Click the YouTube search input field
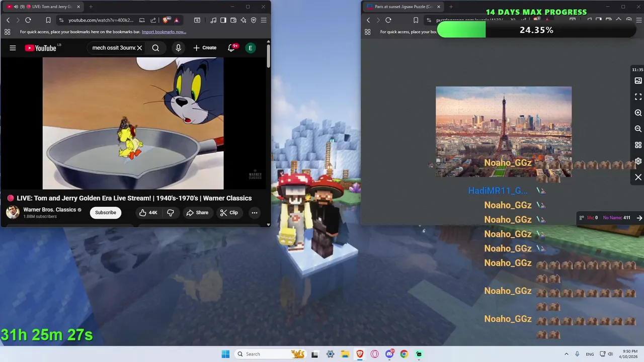644x362 pixels. 114,48
